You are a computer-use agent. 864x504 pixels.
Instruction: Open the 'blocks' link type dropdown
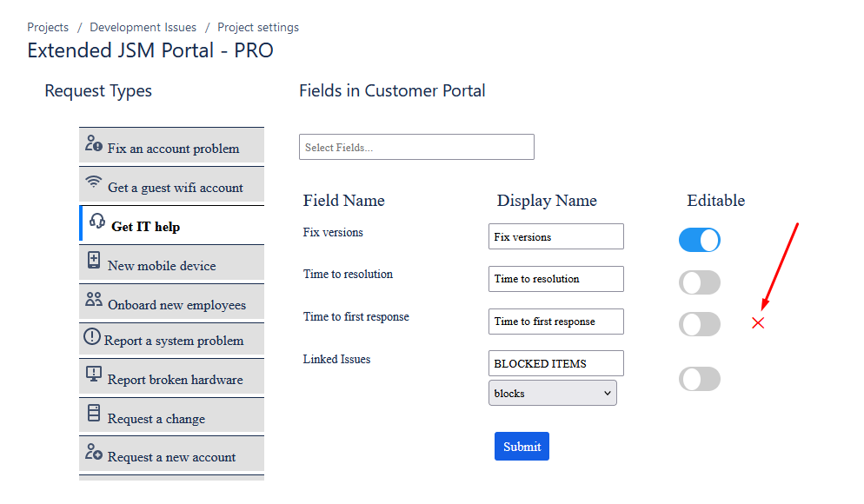[x=553, y=393]
